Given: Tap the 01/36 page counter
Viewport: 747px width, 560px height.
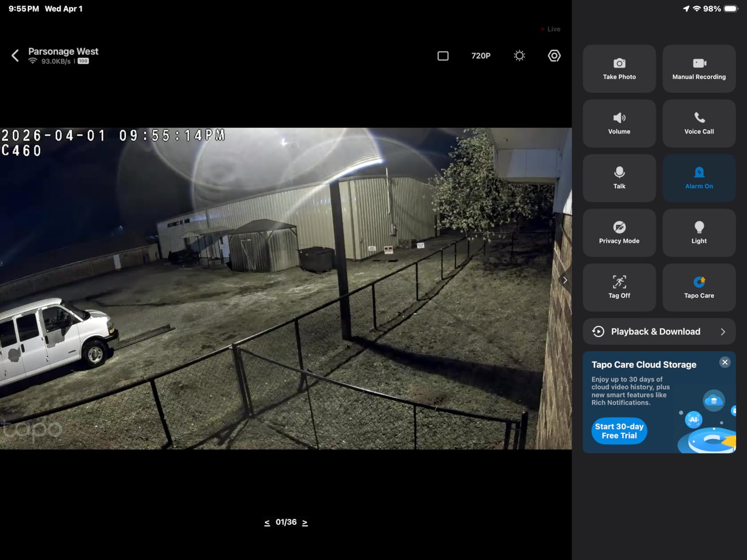Looking at the screenshot, I should click(286, 522).
